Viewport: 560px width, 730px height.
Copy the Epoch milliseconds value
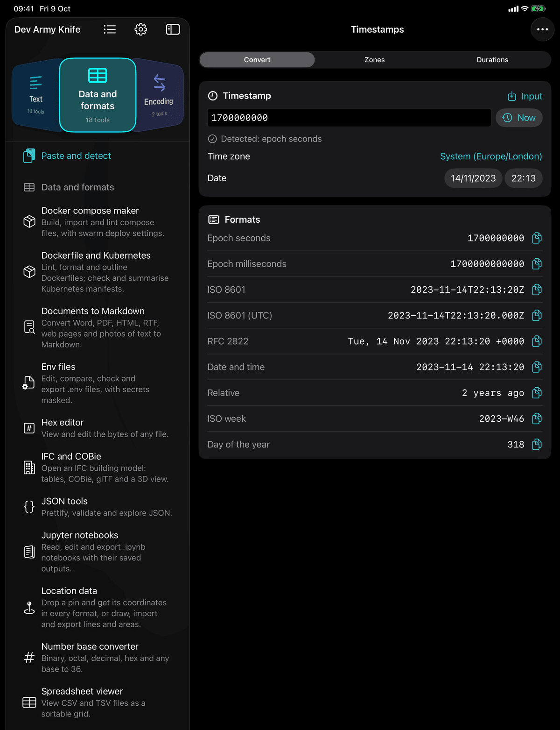[x=537, y=264]
